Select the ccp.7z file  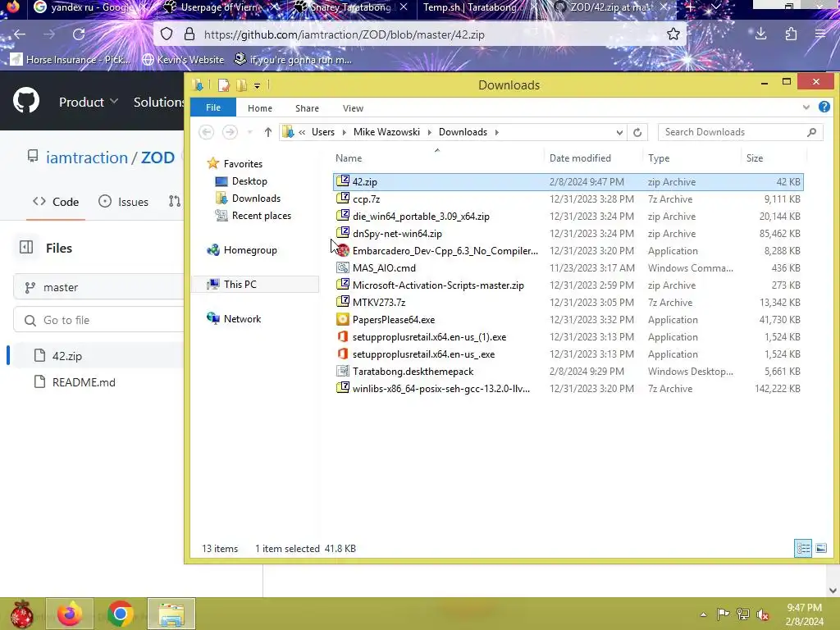568,199
